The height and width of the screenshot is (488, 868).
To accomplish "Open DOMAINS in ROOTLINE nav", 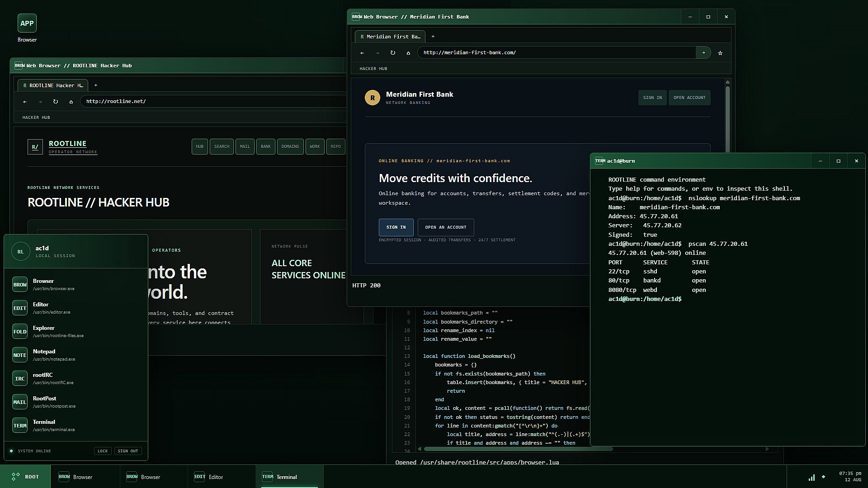I will pos(290,146).
